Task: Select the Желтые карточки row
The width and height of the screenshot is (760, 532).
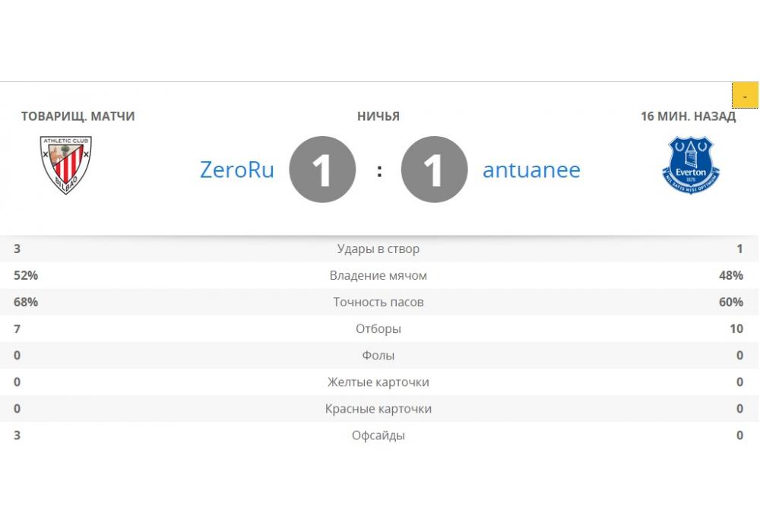Action: click(x=378, y=382)
